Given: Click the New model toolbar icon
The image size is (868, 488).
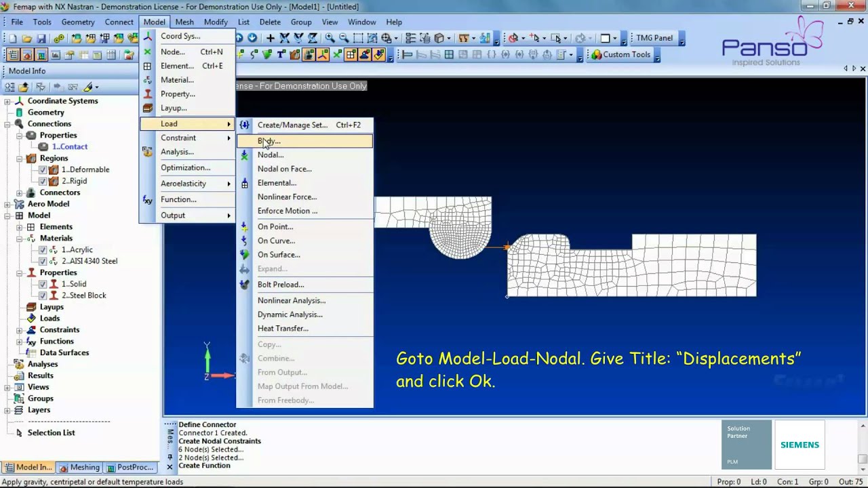Looking at the screenshot, I should tap(13, 39).
